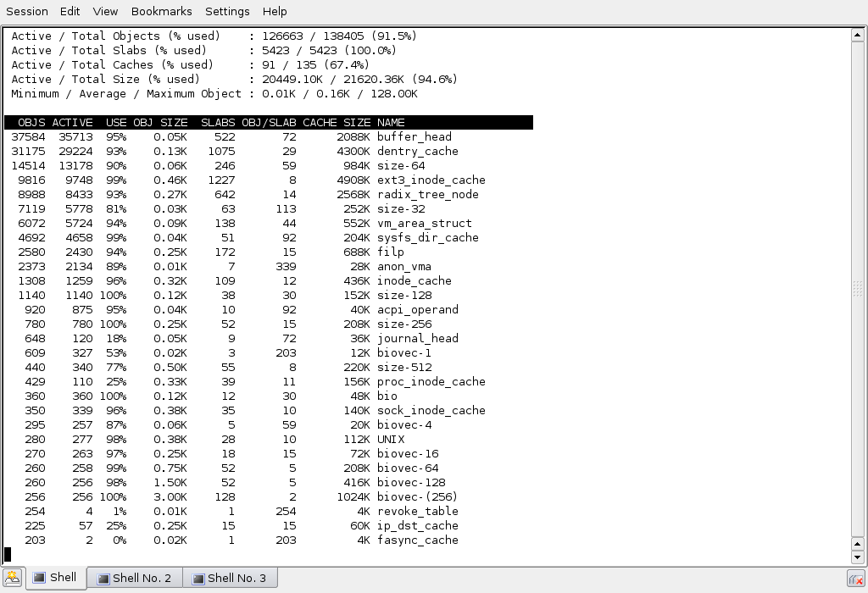The image size is (868, 593).
Task: Click the dentry_cache entry
Action: (417, 151)
